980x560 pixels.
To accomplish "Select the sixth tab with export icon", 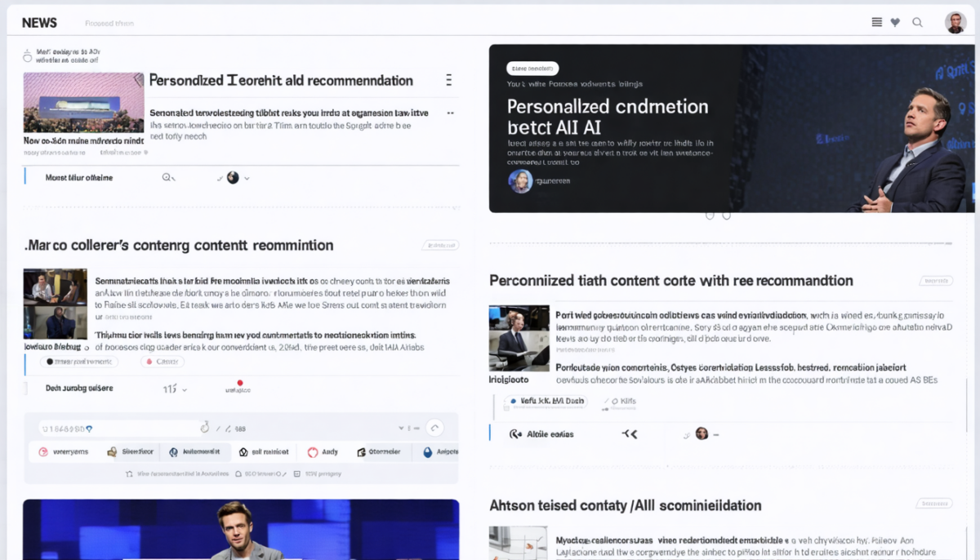I will point(379,451).
